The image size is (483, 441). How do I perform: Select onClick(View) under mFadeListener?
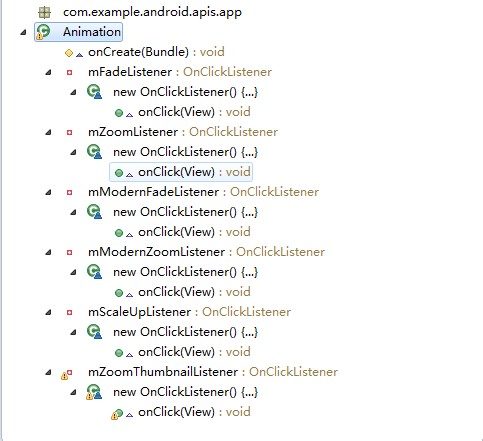(194, 112)
